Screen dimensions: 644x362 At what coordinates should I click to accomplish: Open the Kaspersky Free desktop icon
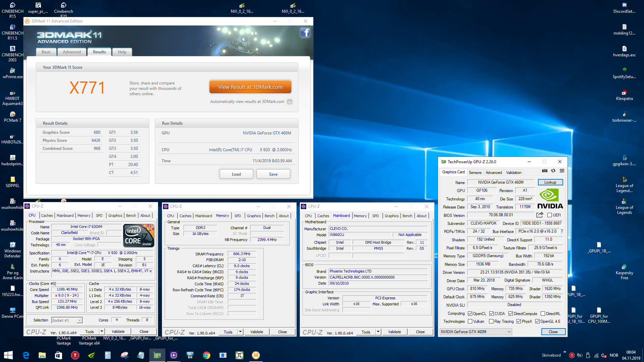coord(624,272)
